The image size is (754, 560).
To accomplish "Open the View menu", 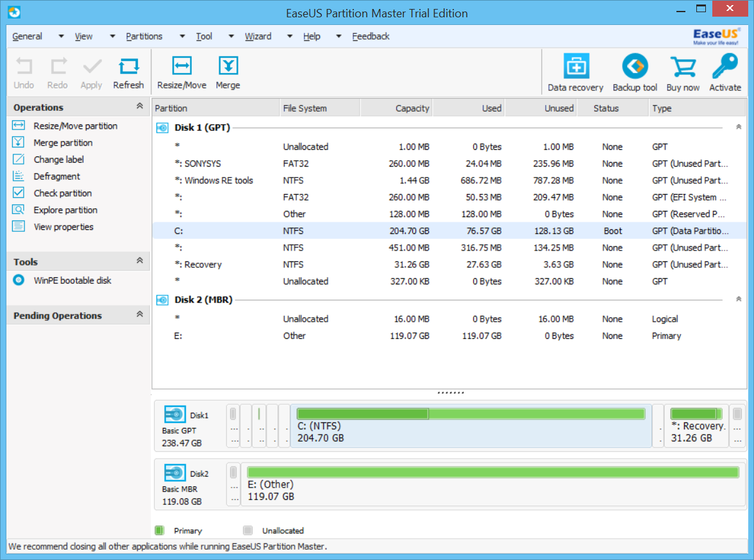I will point(83,36).
